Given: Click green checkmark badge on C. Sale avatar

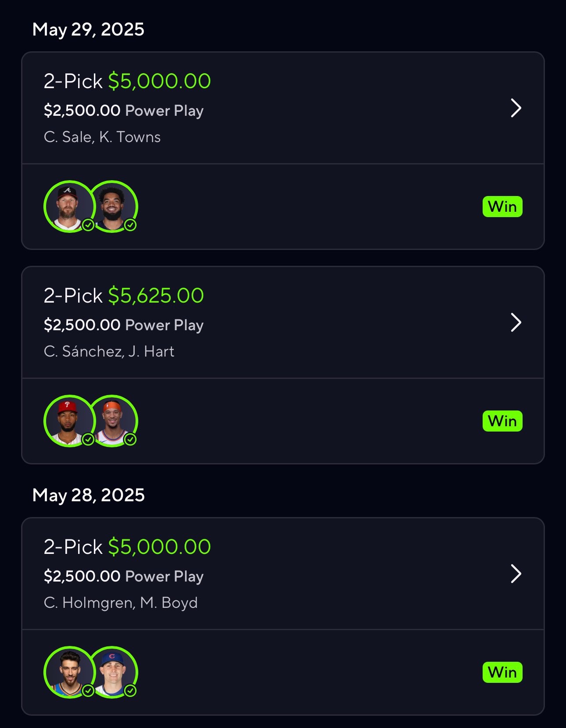Looking at the screenshot, I should pos(88,225).
